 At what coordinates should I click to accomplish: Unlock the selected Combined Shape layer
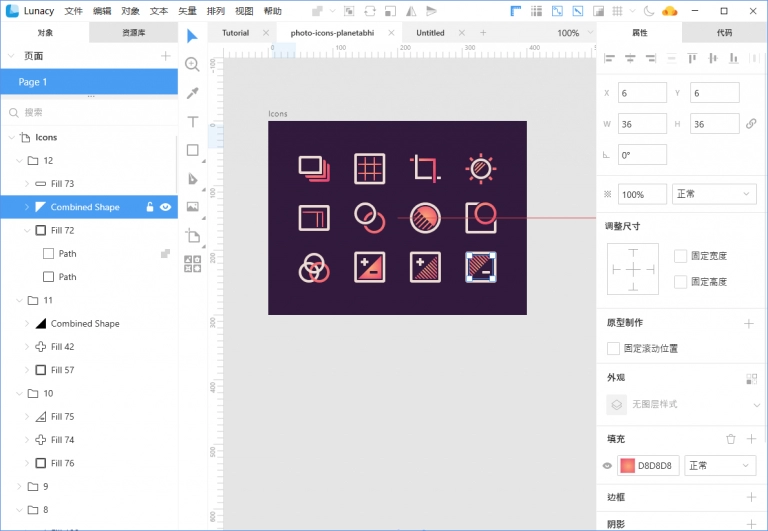(x=150, y=207)
